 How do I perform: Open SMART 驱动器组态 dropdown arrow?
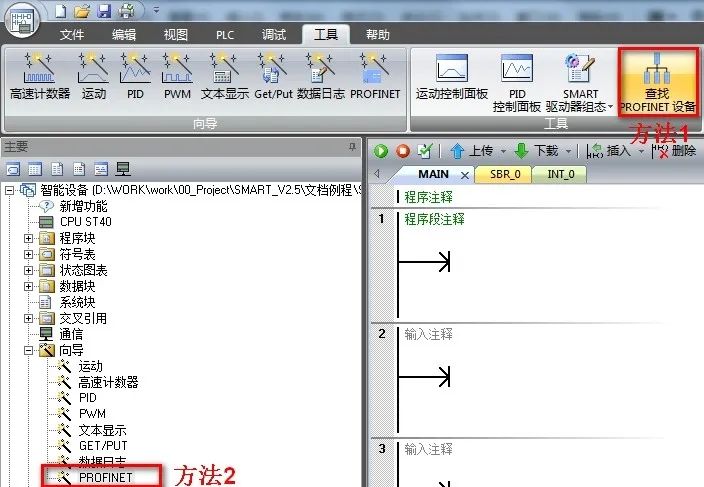tap(610, 107)
